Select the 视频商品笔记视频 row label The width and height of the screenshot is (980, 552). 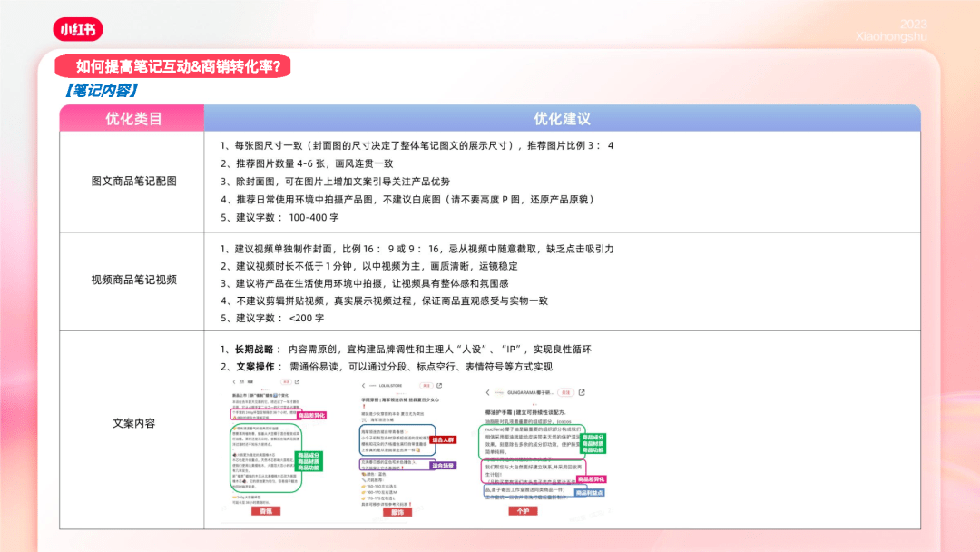133,280
